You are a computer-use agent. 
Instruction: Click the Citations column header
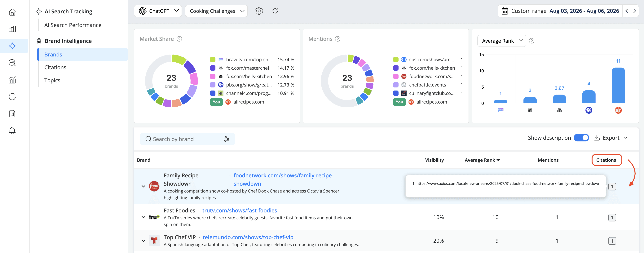(606, 160)
